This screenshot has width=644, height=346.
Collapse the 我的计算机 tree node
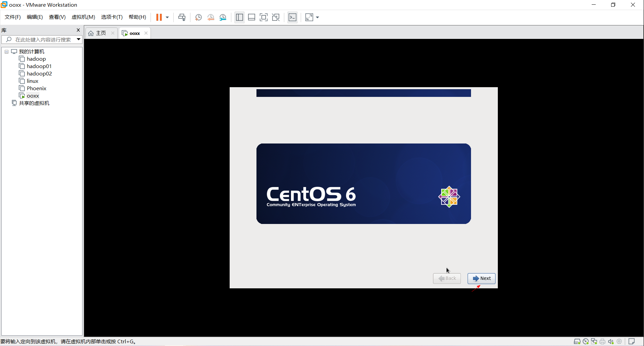(x=6, y=52)
